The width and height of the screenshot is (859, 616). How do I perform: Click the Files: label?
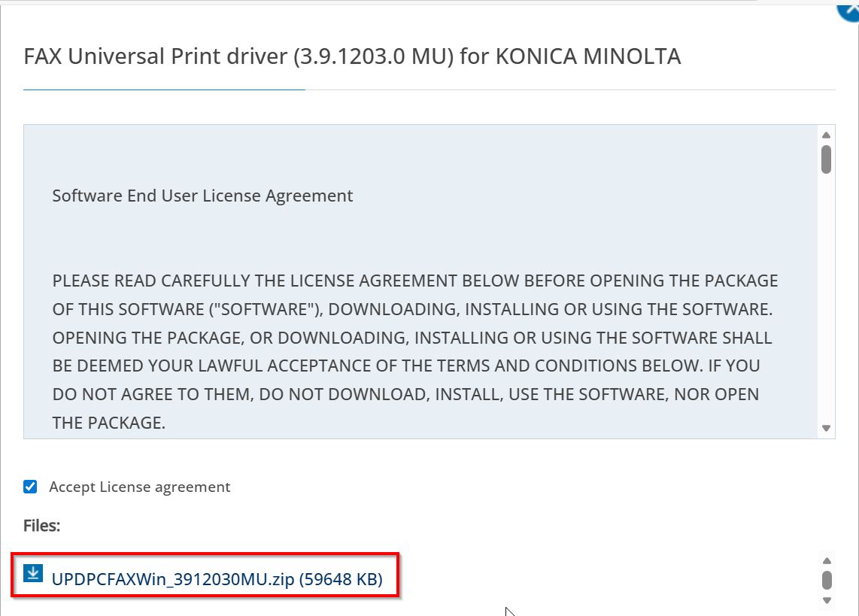(x=41, y=526)
